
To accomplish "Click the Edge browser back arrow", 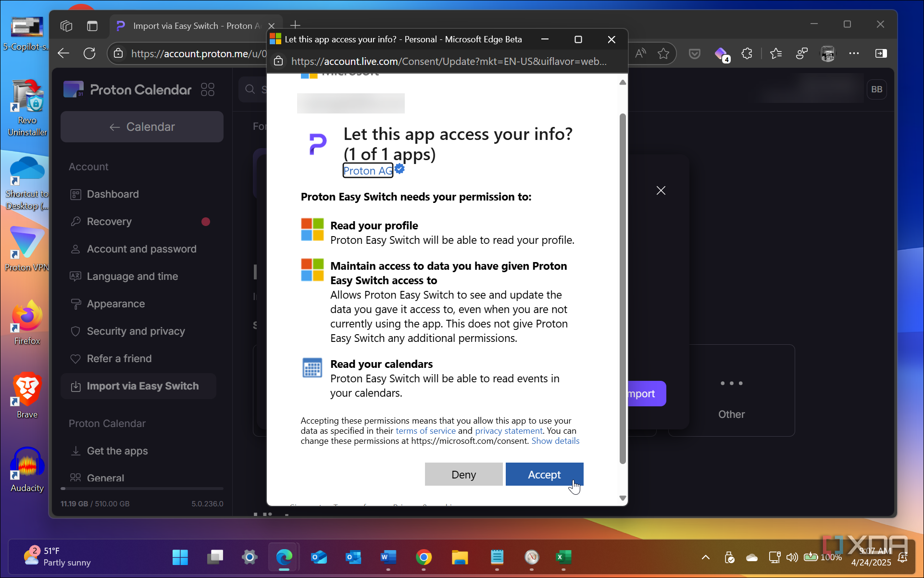I will 63,53.
